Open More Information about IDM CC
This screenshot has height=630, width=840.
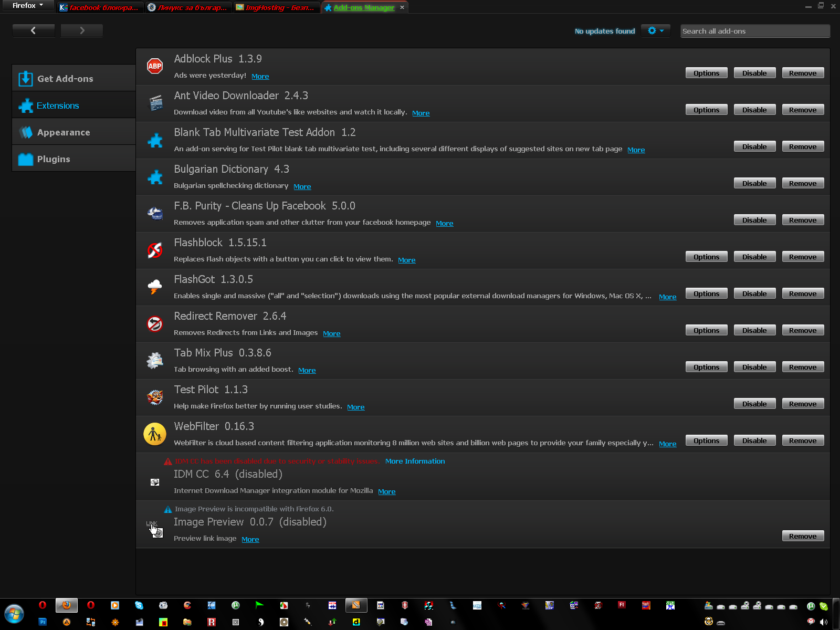(415, 461)
